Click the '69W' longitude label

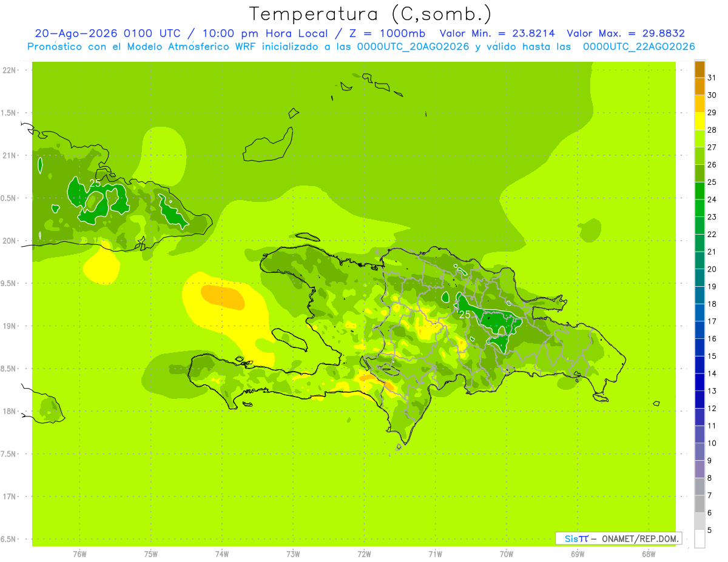(577, 554)
